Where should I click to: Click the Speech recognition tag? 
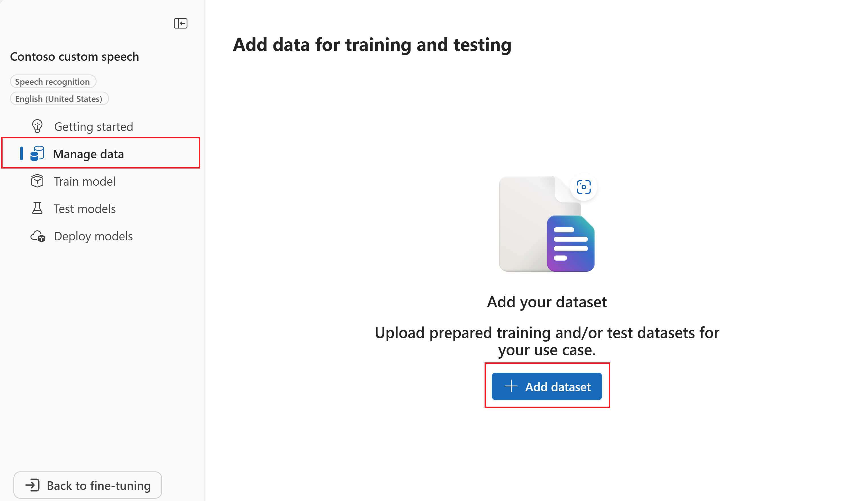[53, 82]
